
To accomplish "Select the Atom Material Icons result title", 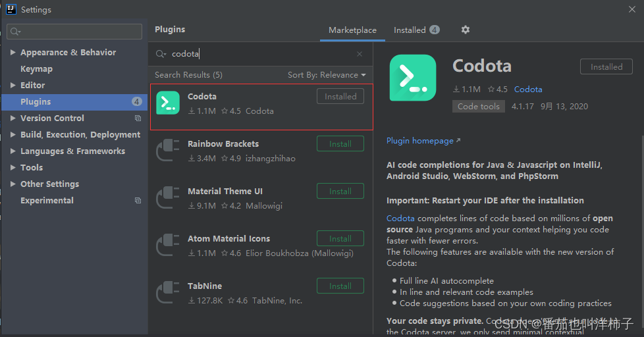I will pyautogui.click(x=228, y=238).
